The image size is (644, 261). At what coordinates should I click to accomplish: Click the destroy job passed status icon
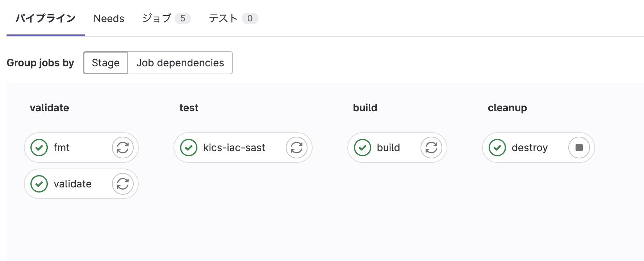point(497,148)
